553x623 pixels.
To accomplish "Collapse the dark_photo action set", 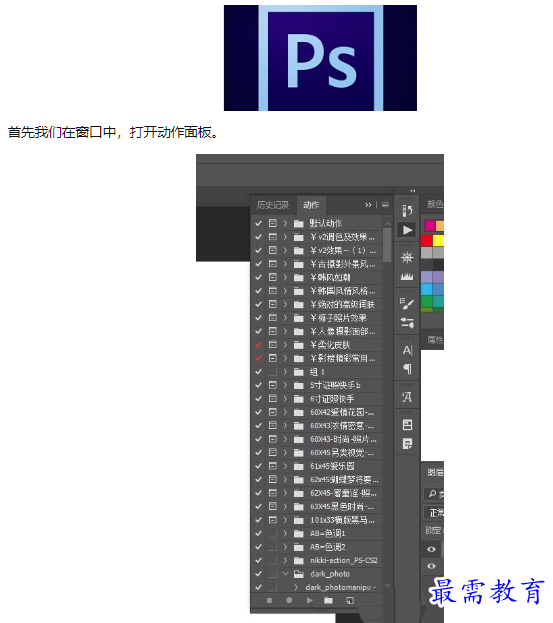I will [x=285, y=574].
